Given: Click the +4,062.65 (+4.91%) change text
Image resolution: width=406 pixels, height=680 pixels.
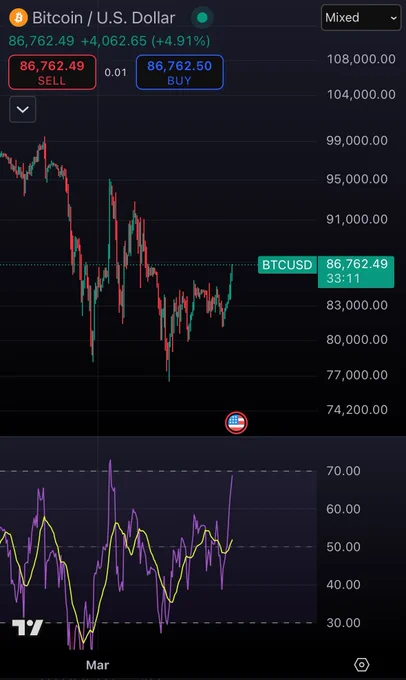Looking at the screenshot, I should (146, 41).
